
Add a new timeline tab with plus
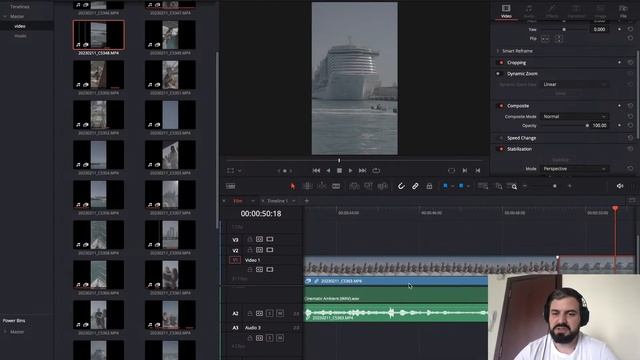point(307,201)
